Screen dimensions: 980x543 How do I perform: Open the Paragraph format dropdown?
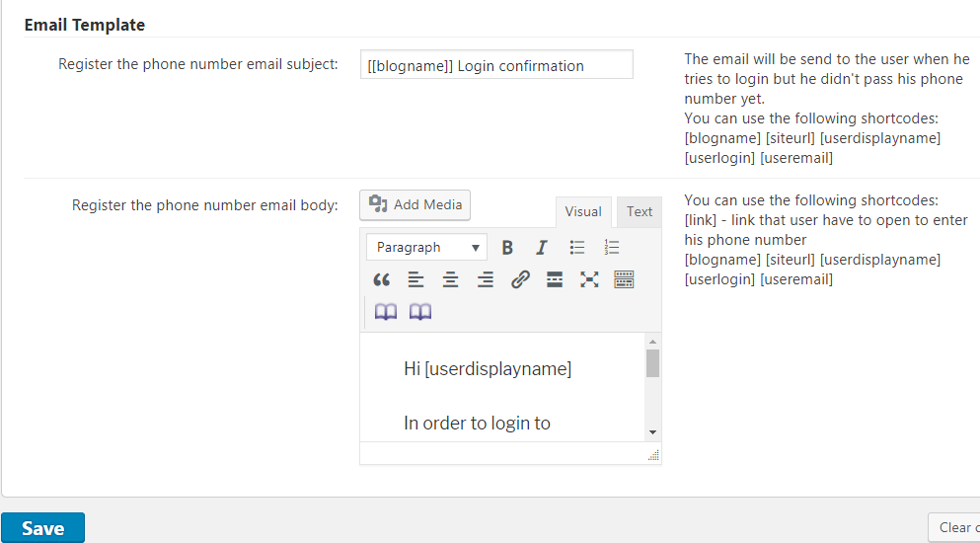pos(426,248)
